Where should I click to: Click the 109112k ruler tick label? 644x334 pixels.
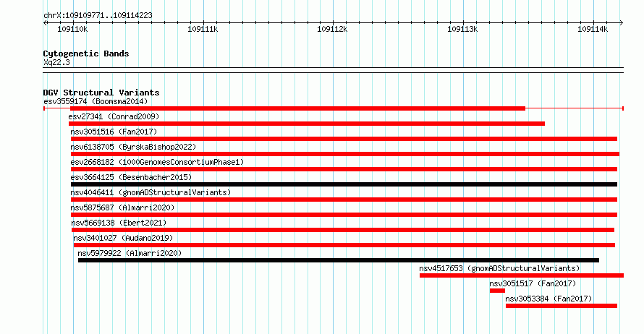[x=332, y=29]
